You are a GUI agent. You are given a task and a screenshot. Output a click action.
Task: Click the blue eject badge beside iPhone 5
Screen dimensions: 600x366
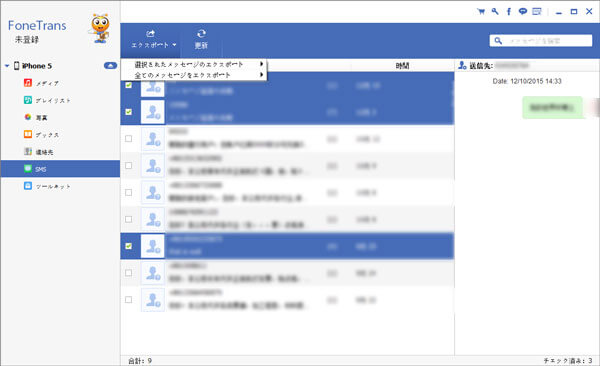pyautogui.click(x=110, y=66)
